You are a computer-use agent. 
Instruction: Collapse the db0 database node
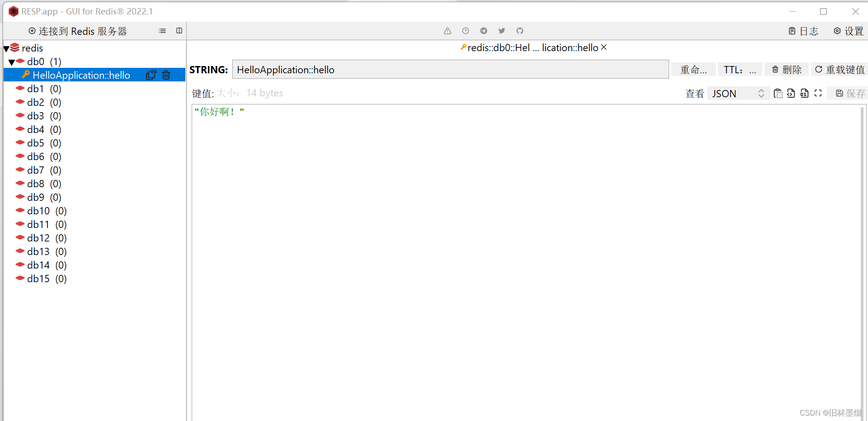(x=12, y=62)
